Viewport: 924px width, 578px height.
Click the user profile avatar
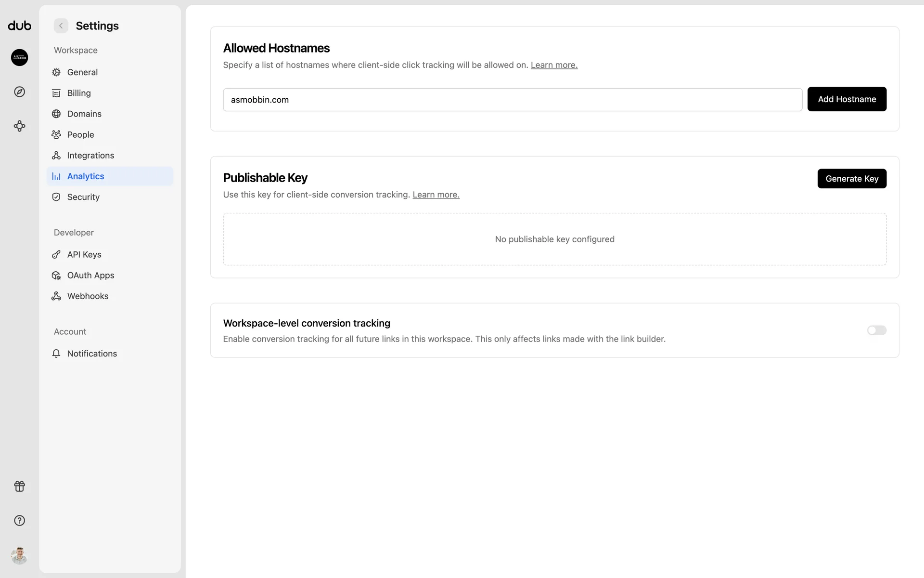click(x=19, y=555)
